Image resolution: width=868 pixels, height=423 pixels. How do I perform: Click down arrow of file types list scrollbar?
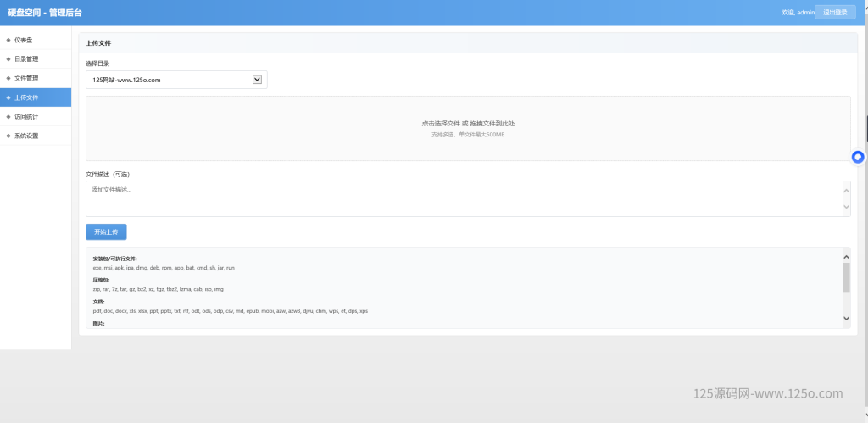(845, 318)
